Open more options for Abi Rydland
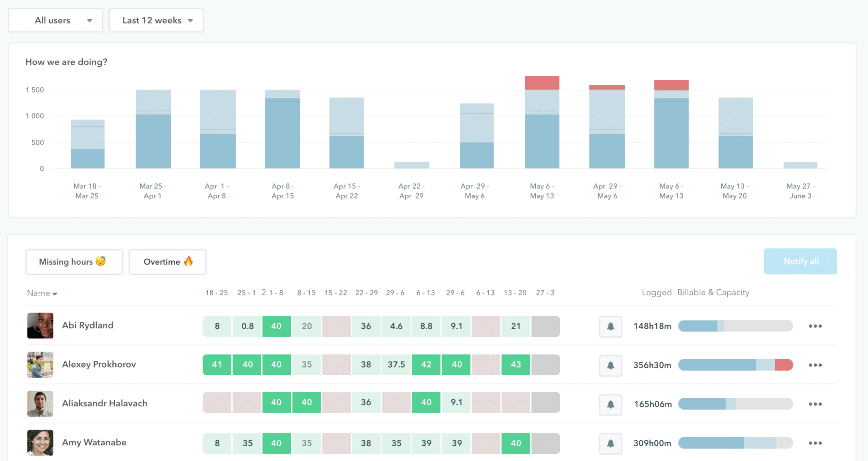The height and width of the screenshot is (461, 868). (x=815, y=326)
